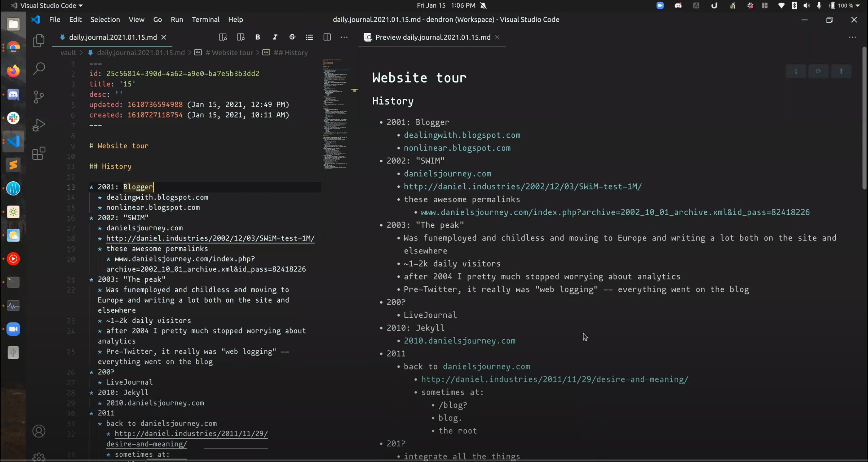The height and width of the screenshot is (462, 868).
Task: Open the Edit menu
Action: click(75, 19)
